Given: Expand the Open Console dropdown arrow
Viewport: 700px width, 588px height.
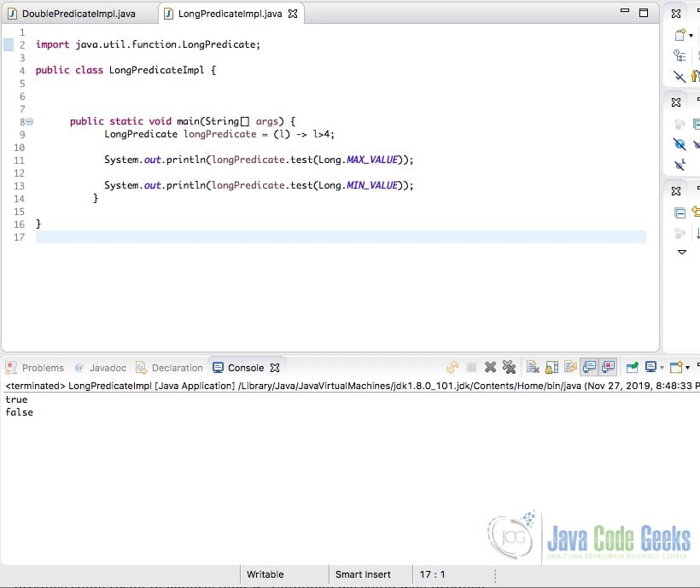Looking at the screenshot, I should 687,368.
